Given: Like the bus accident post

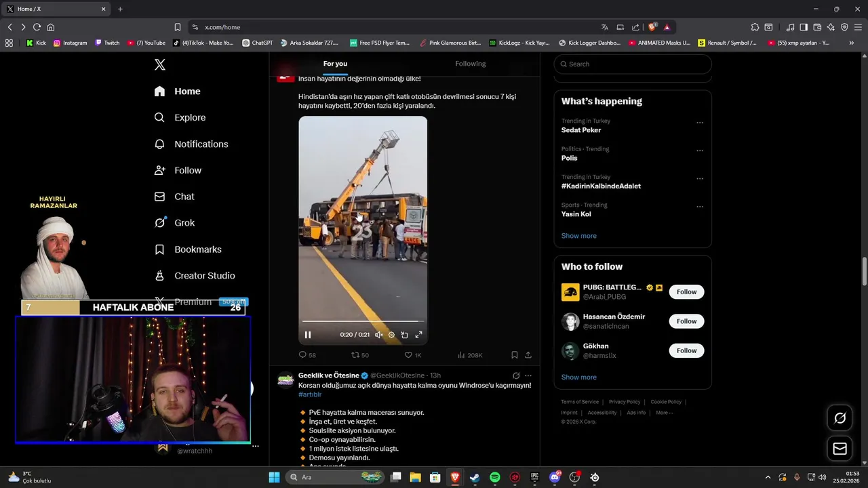Looking at the screenshot, I should pos(413,355).
